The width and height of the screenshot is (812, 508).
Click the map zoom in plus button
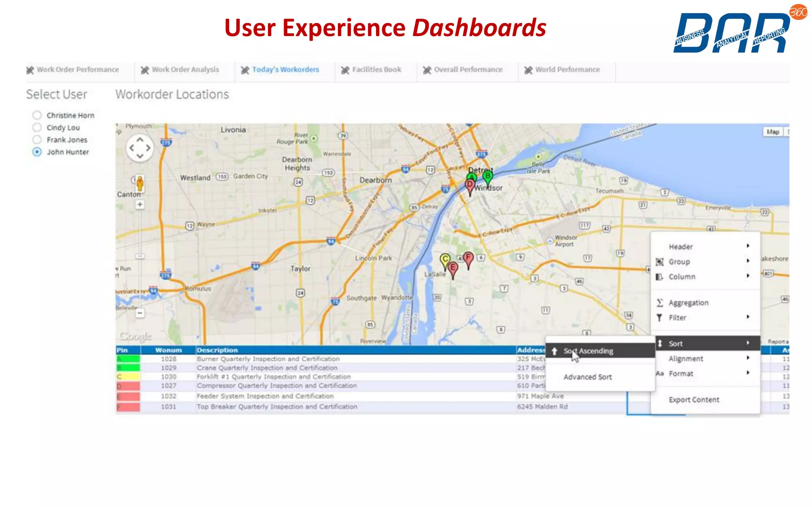(x=140, y=204)
